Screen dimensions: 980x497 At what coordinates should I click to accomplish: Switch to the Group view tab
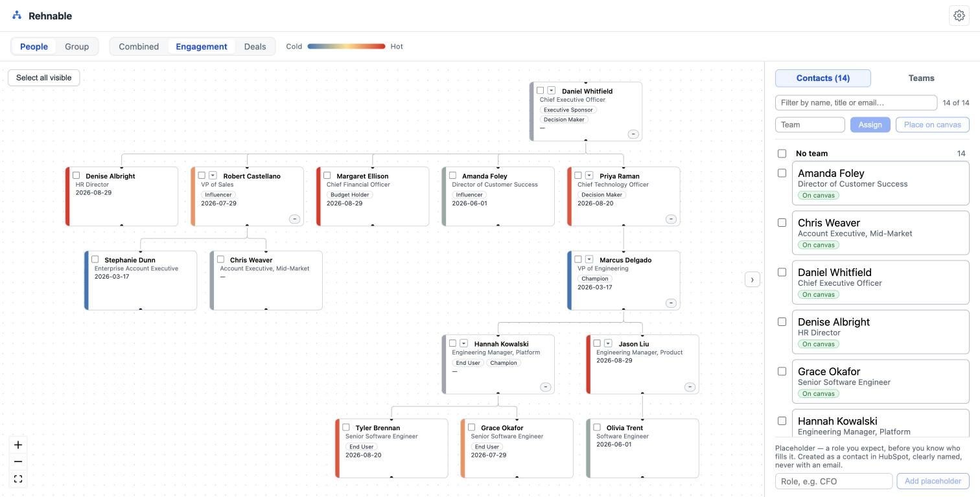click(76, 47)
